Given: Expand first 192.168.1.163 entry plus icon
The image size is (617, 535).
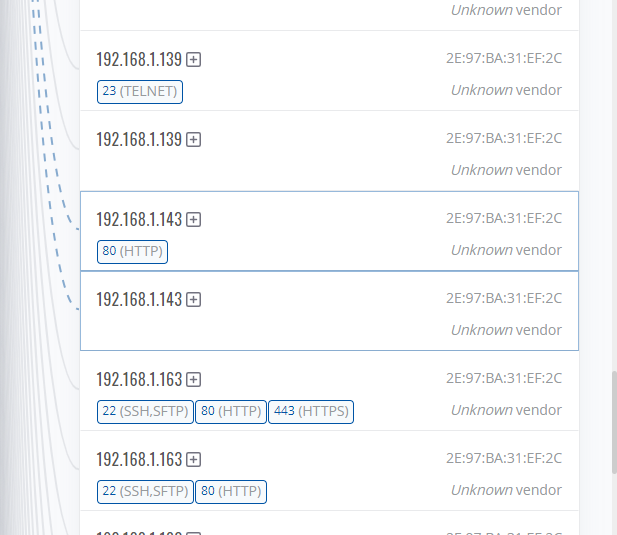Looking at the screenshot, I should pyautogui.click(x=193, y=380).
